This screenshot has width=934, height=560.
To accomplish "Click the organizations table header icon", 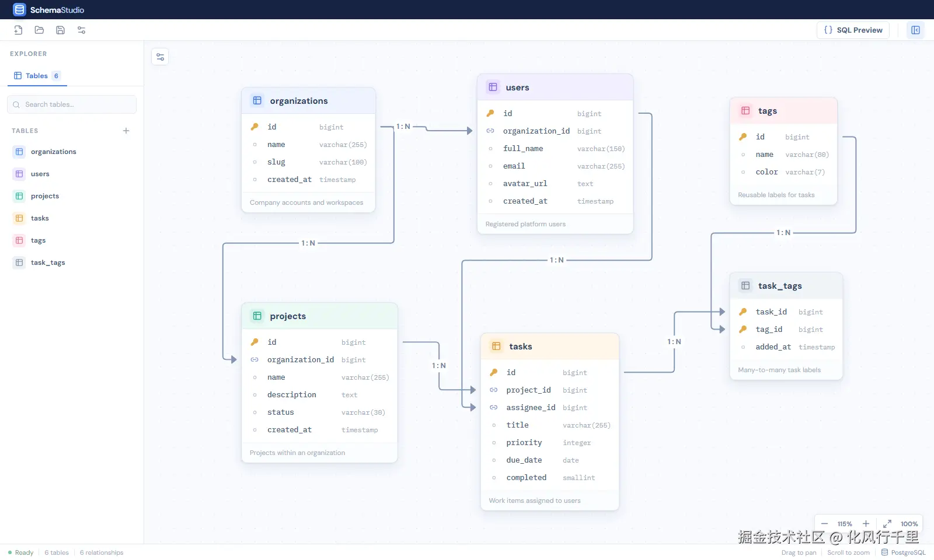I will coord(257,100).
